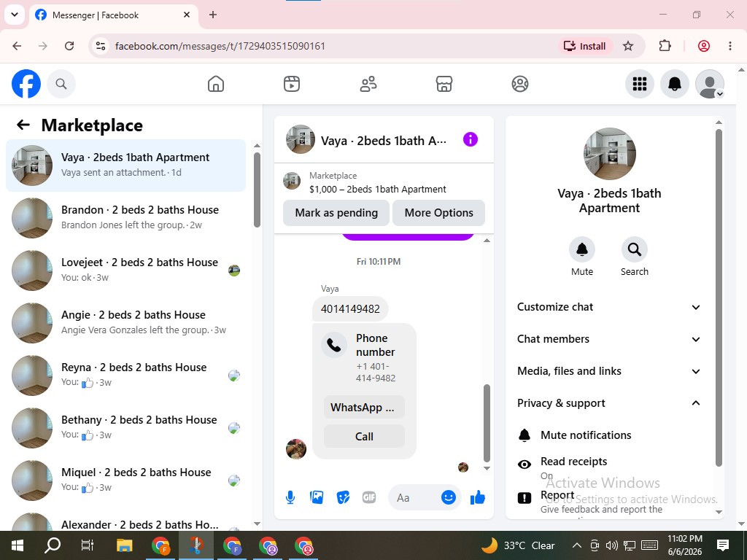Click the large apartment photo in details panel
Image resolution: width=747 pixels, height=560 pixels.
(x=609, y=153)
